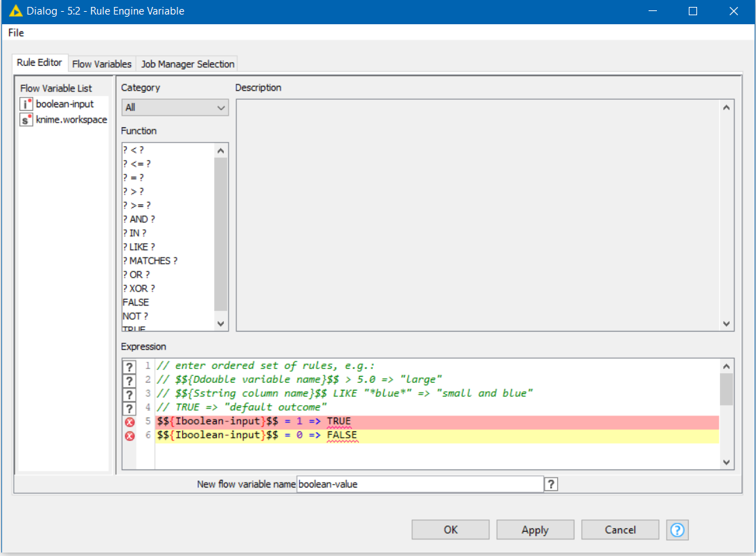The image size is (756, 556).
Task: Click the Cancel button
Action: [x=619, y=530]
